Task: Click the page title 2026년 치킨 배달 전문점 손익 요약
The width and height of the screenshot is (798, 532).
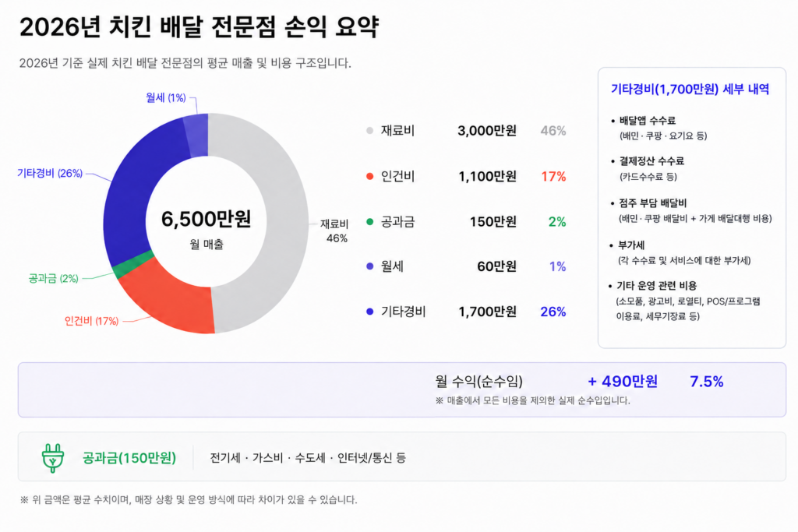Action: click(199, 27)
